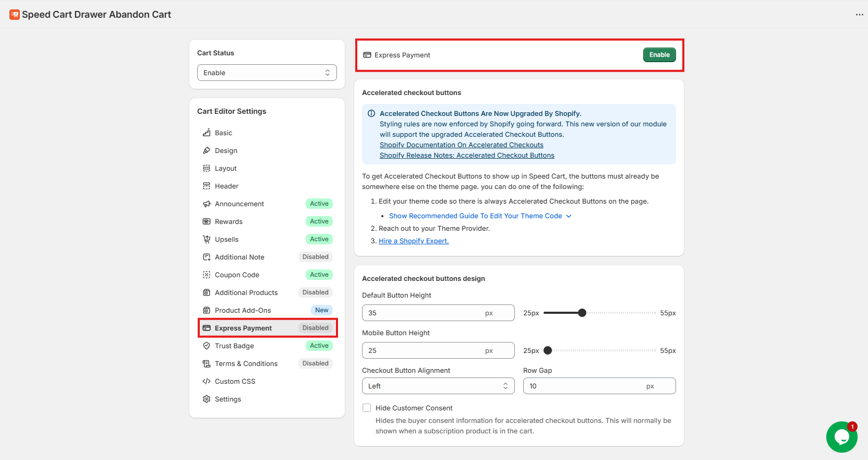Follow the Hire a Shopify Expert link
Viewport: 868px width, 460px height.
[413, 241]
